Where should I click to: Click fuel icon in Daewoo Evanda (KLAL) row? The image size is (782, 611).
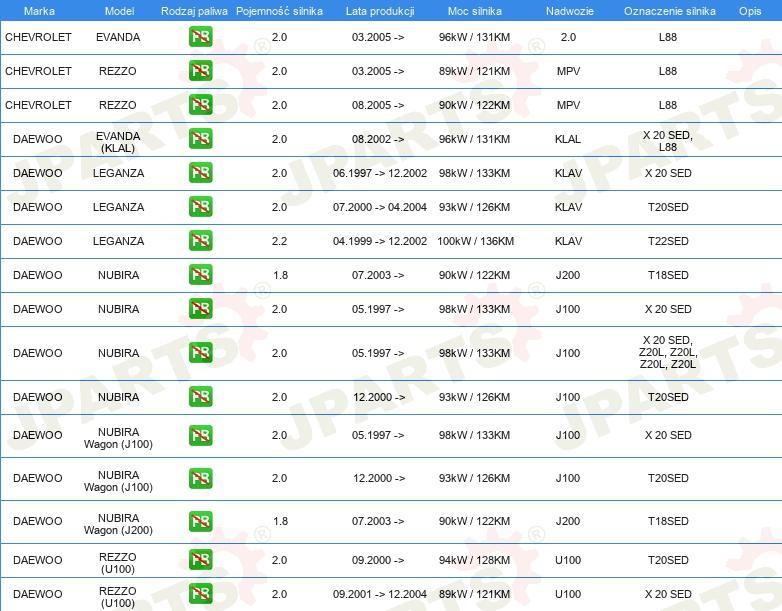[200, 139]
